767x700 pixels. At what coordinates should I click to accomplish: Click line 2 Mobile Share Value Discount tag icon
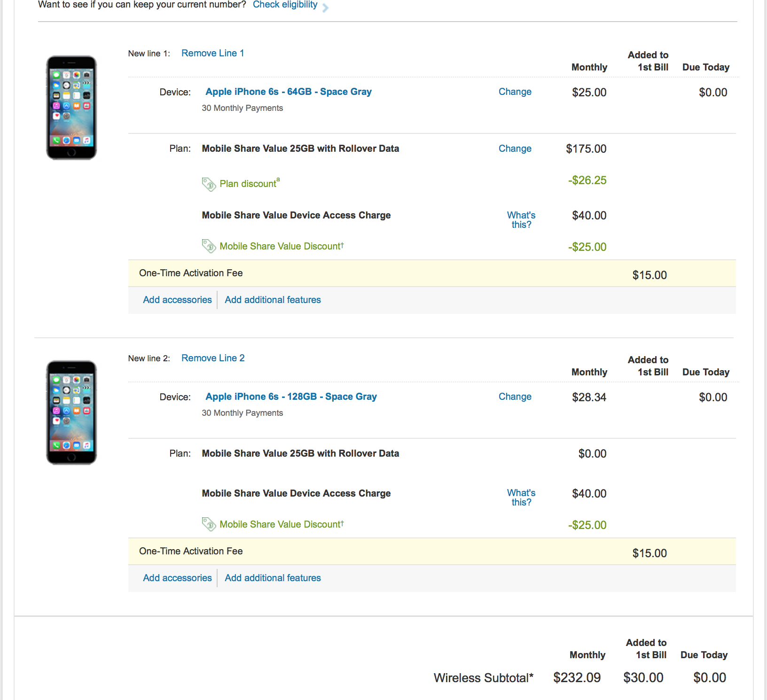pos(209,524)
